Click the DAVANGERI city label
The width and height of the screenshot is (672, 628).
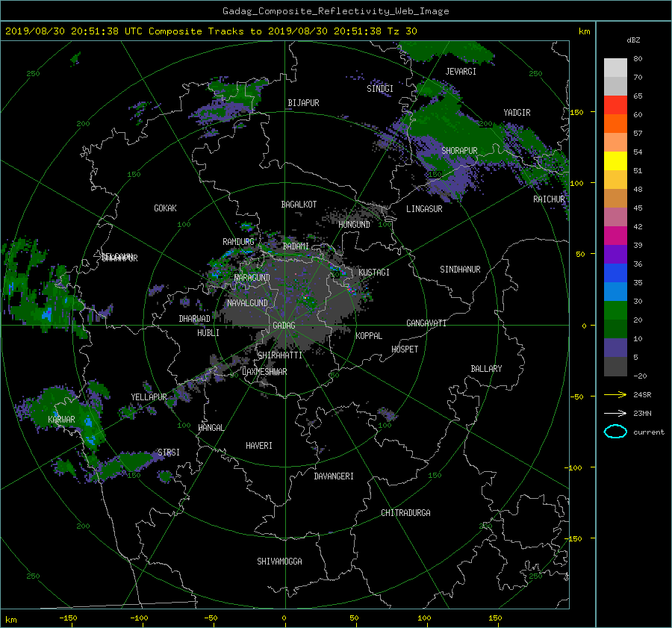point(334,476)
